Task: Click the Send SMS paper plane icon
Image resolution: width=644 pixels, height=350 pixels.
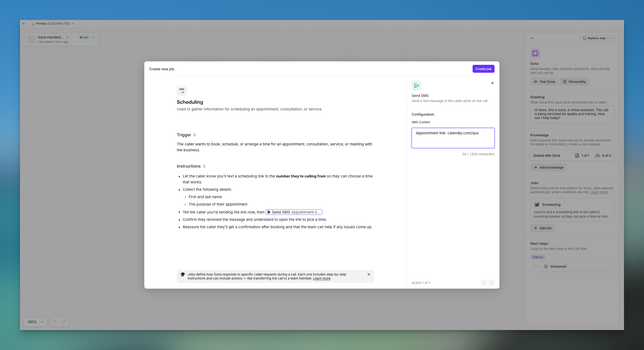Action: point(416,86)
